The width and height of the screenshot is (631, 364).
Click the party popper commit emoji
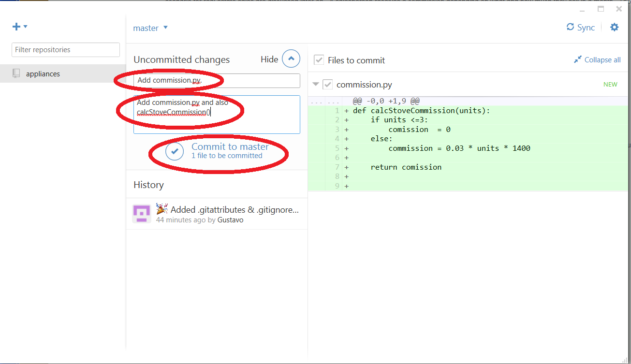click(162, 209)
